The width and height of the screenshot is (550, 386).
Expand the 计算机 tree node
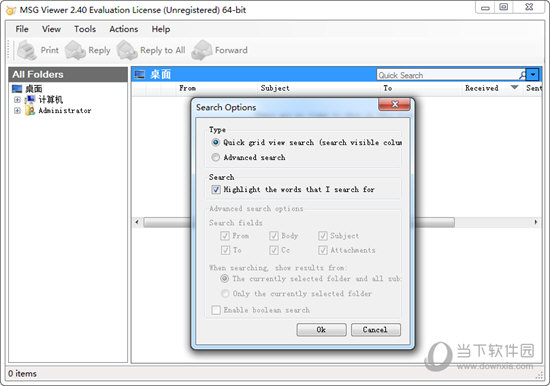point(17,100)
